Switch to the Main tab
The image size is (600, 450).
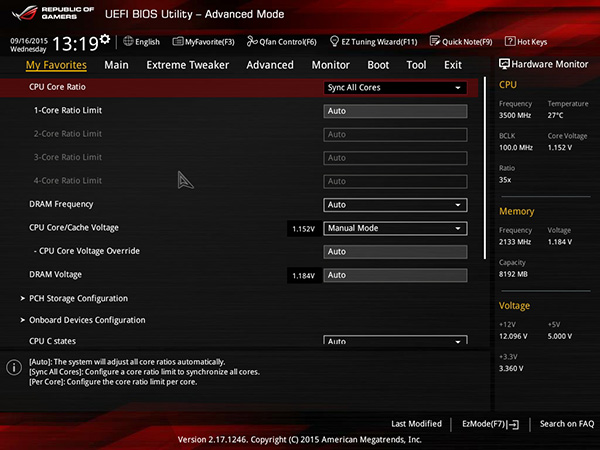[x=116, y=65]
